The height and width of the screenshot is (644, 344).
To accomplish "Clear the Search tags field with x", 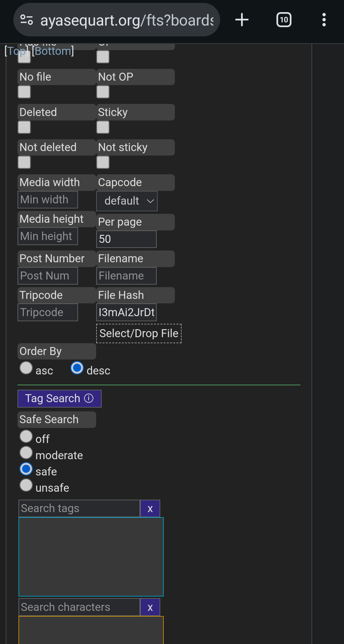I will point(150,509).
